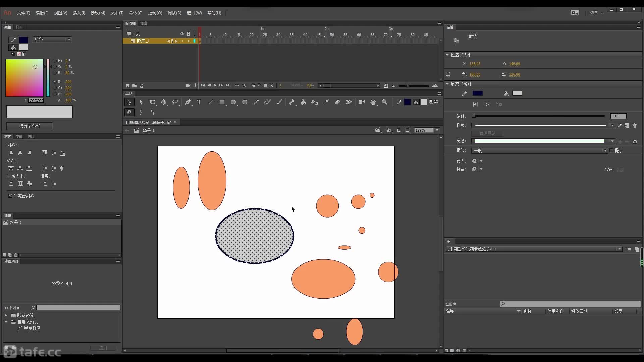Viewport: 644px width, 362px height.
Task: Click New Layer icon in timeline
Action: [128, 86]
